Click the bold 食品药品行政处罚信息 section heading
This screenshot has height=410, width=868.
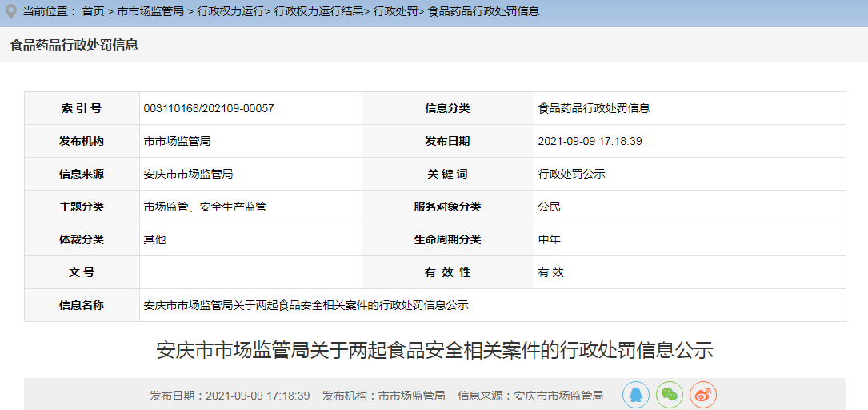click(x=74, y=46)
